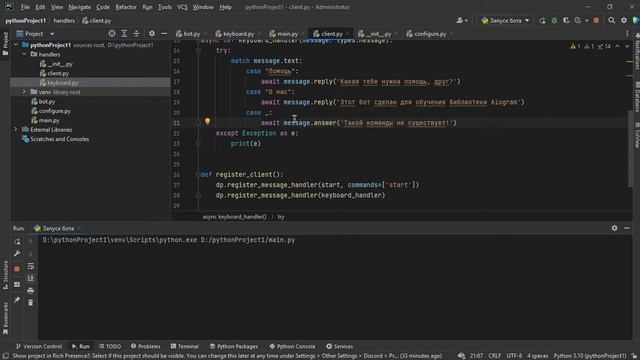640x360 pixels.
Task: Open the Refactor menu
Action: (126, 7)
